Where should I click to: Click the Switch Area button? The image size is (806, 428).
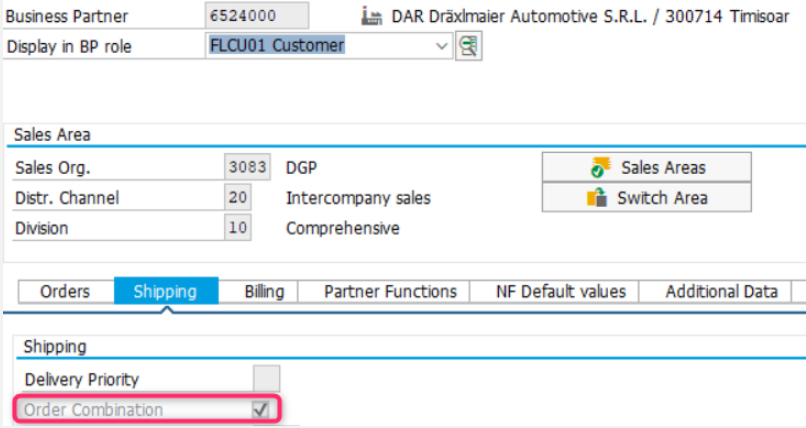(x=646, y=198)
